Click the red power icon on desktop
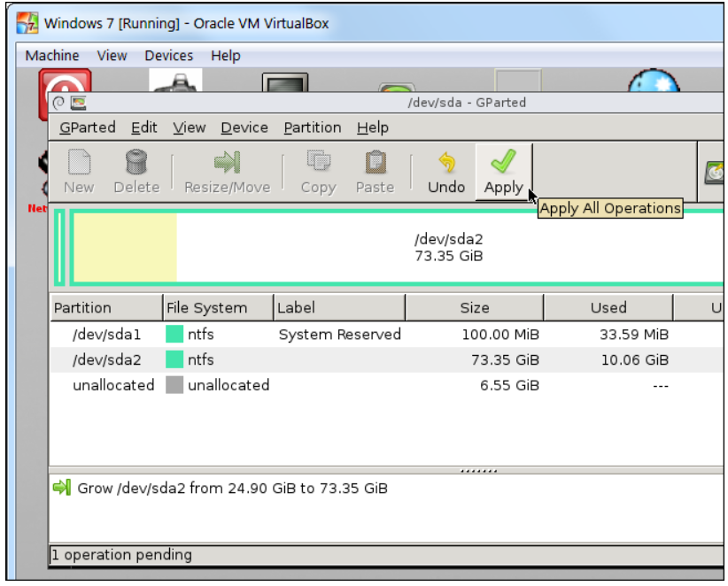Viewport: 728px width, 586px height. tap(65, 81)
